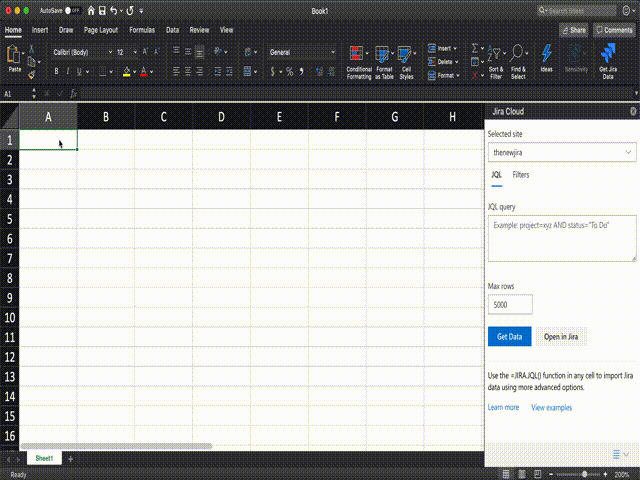The image size is (640, 480).
Task: Click the Format Painter brush icon
Action: click(x=32, y=75)
